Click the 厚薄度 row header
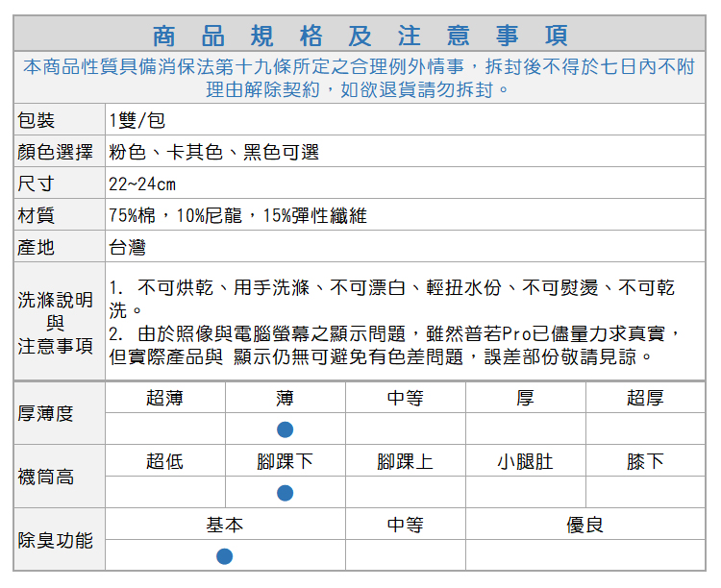Viewport: 721px width, 588px height. point(46,413)
